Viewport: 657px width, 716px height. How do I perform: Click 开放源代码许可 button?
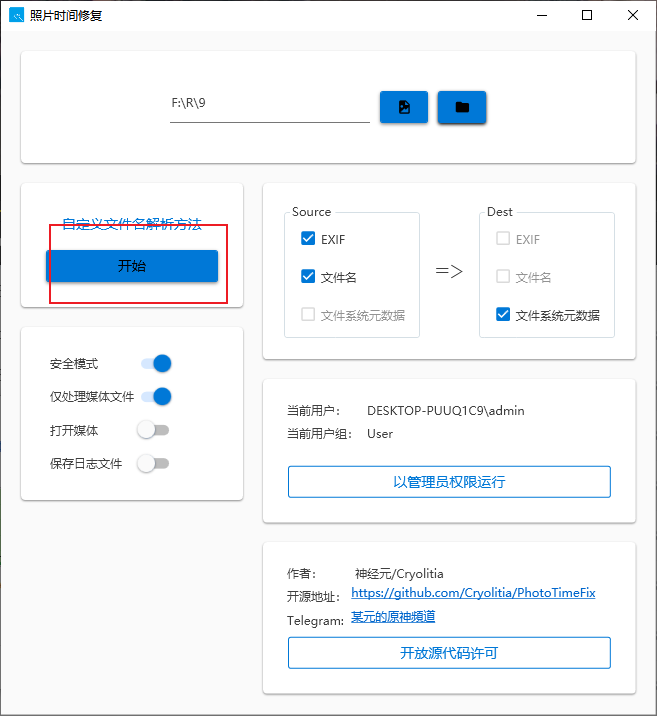pos(449,653)
